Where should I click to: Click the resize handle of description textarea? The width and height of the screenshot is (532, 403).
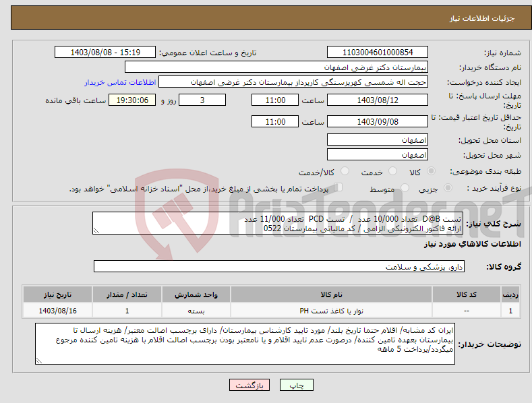[x=96, y=230]
